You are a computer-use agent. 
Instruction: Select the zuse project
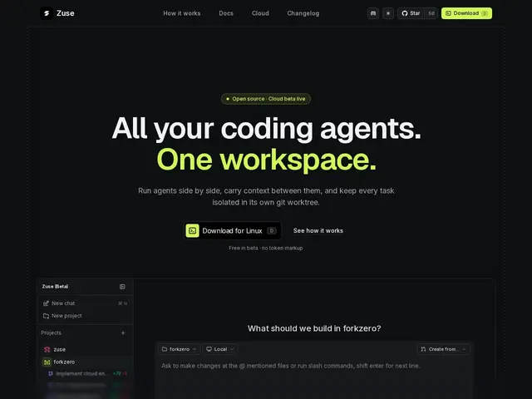(85, 349)
